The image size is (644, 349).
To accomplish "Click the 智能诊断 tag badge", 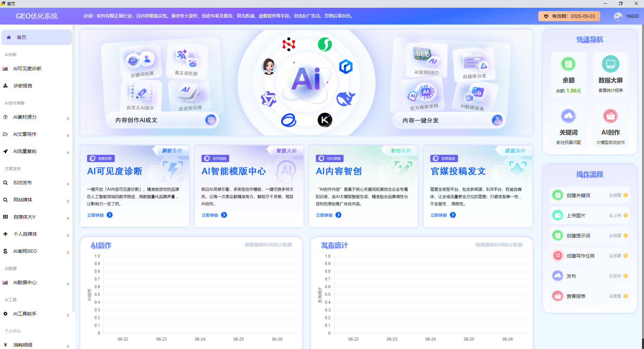I will [x=101, y=158].
